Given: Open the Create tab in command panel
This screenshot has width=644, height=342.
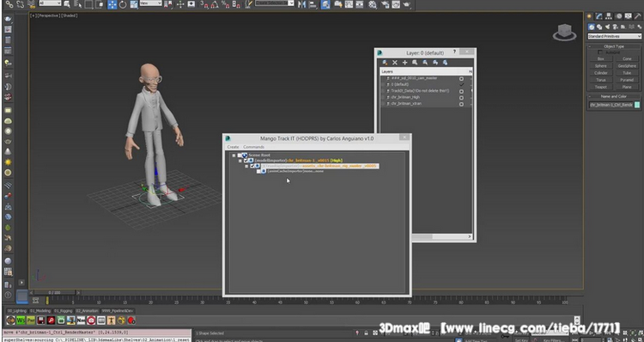Looking at the screenshot, I should (590, 16).
